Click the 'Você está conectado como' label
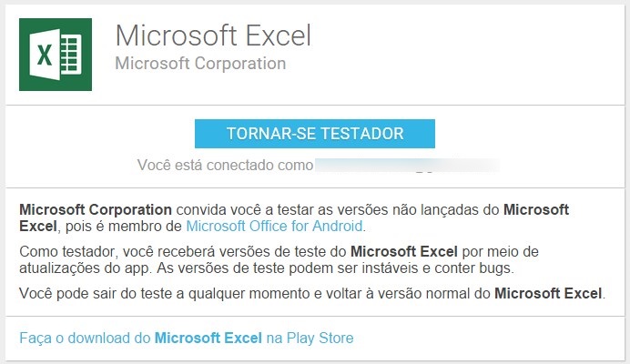This screenshot has height=364, width=630. [225, 165]
